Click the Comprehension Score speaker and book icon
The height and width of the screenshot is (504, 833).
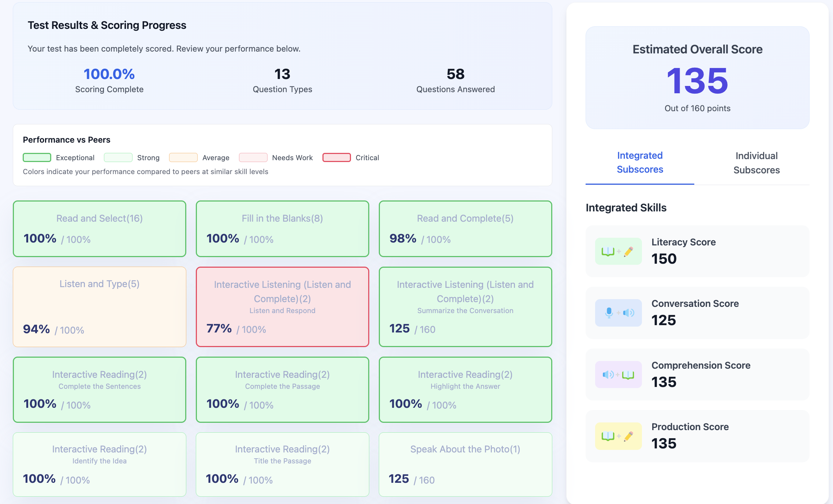(618, 374)
